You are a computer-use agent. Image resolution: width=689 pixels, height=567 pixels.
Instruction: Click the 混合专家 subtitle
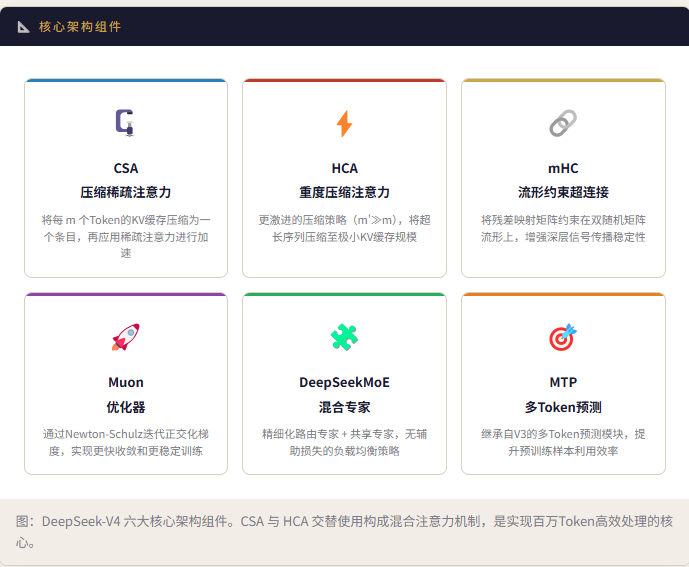(344, 407)
